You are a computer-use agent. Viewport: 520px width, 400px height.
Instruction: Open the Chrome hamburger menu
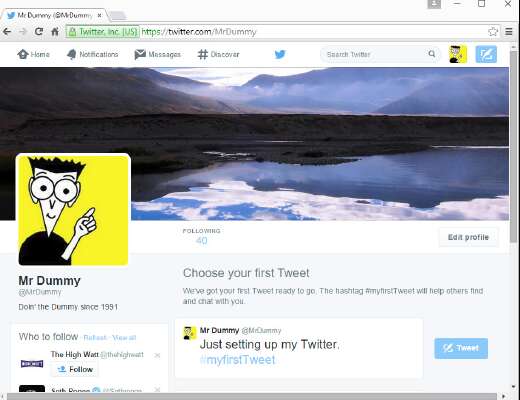509,32
